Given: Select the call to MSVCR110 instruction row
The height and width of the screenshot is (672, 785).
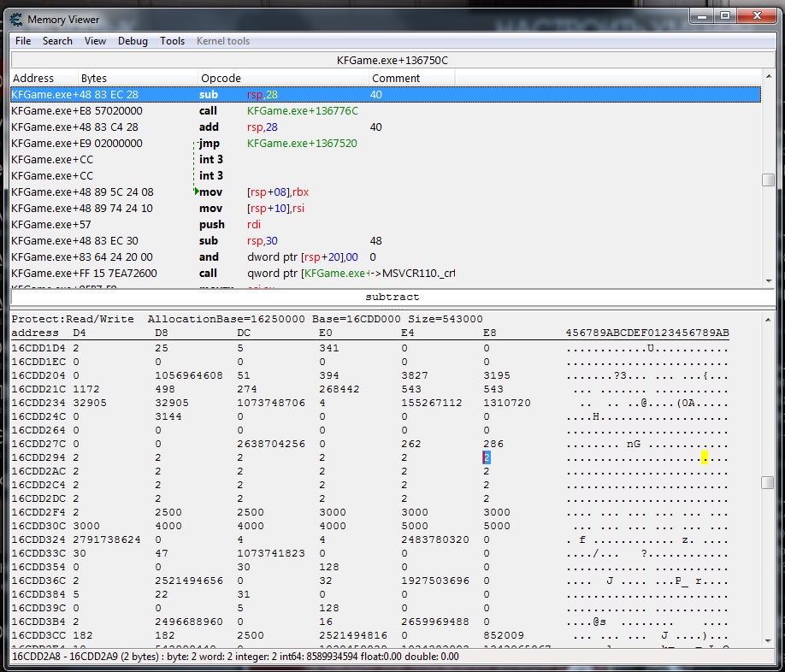Looking at the screenshot, I should pyautogui.click(x=386, y=274).
